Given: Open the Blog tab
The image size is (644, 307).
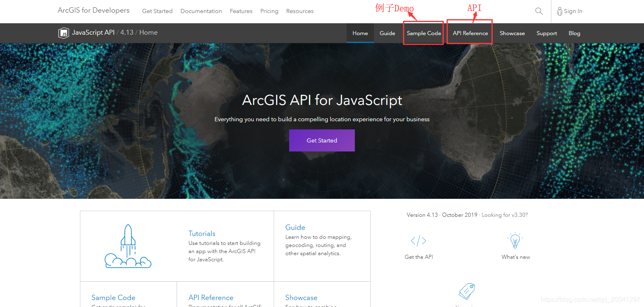Looking at the screenshot, I should (574, 33).
